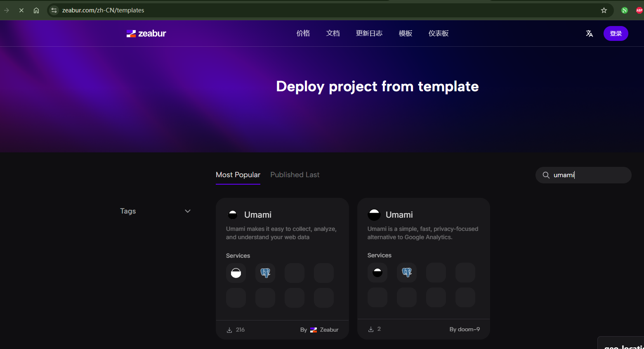Click the author link By doom-9
Viewport: 644px width, 349px height.
click(465, 329)
